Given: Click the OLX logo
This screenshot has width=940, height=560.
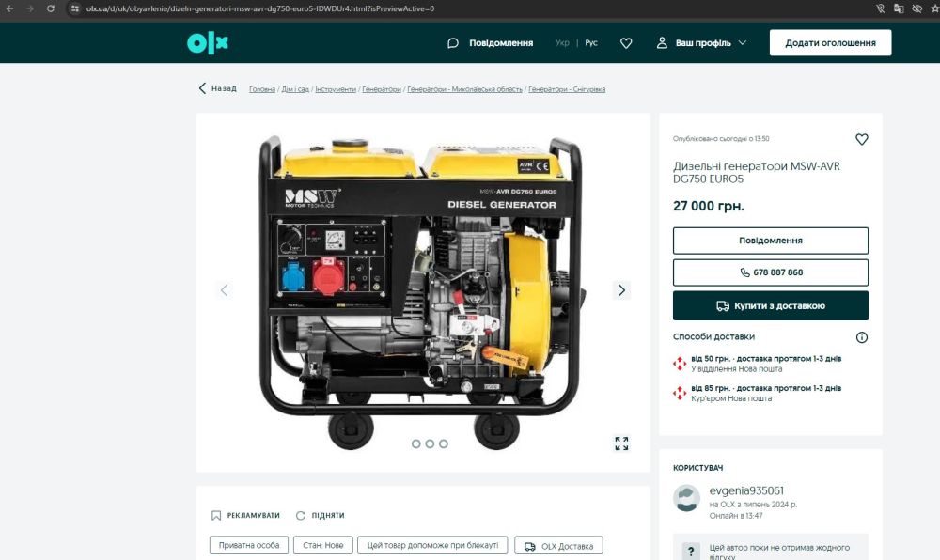Looking at the screenshot, I should [208, 43].
